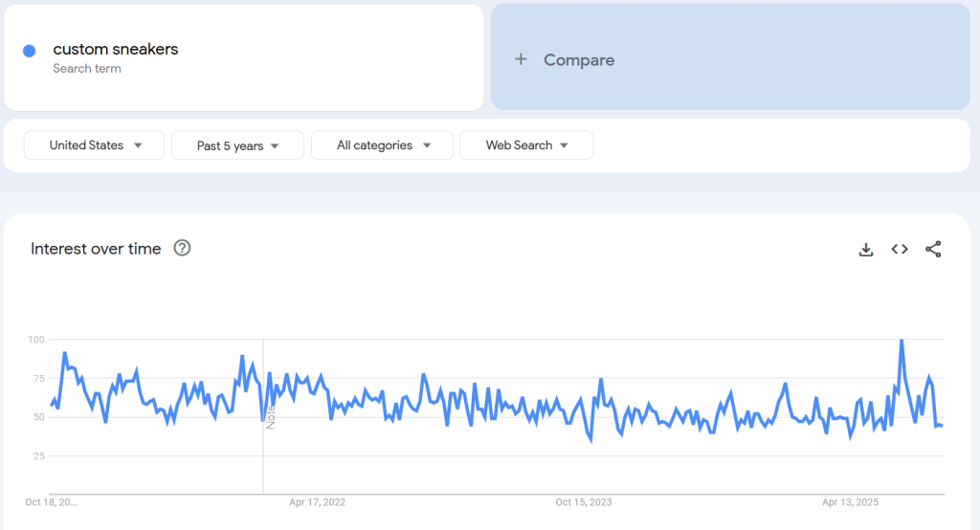Download the Interest over time data as CSV
980x530 pixels.
[866, 250]
